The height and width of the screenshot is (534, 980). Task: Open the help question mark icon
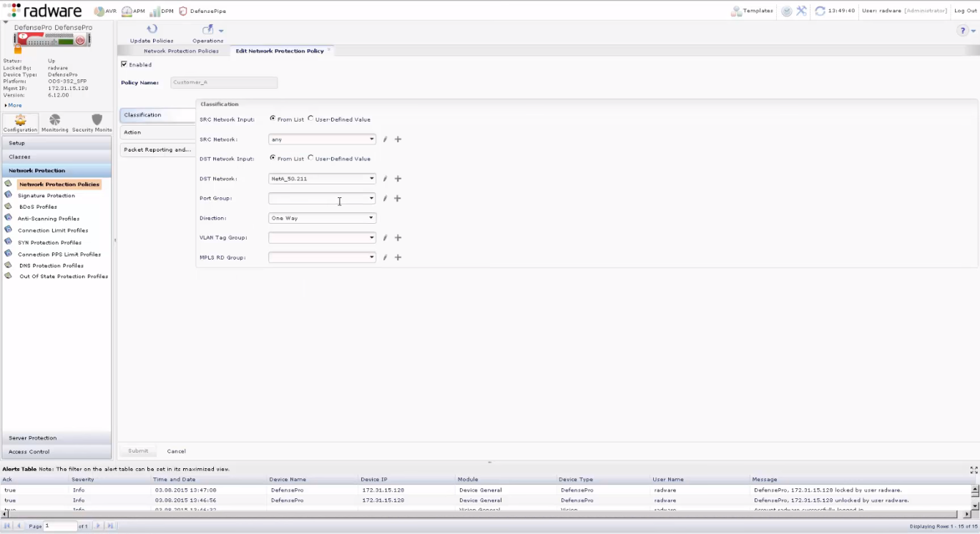tap(963, 30)
